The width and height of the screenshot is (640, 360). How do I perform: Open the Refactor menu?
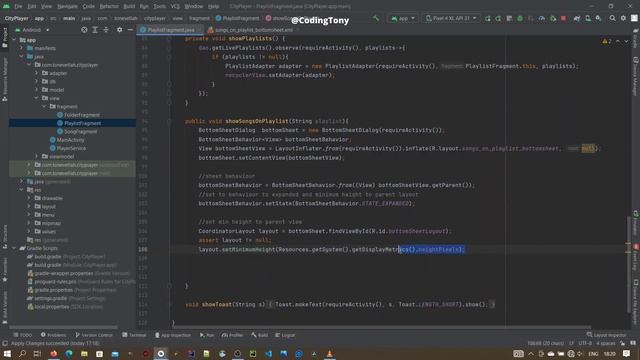pos(109,6)
